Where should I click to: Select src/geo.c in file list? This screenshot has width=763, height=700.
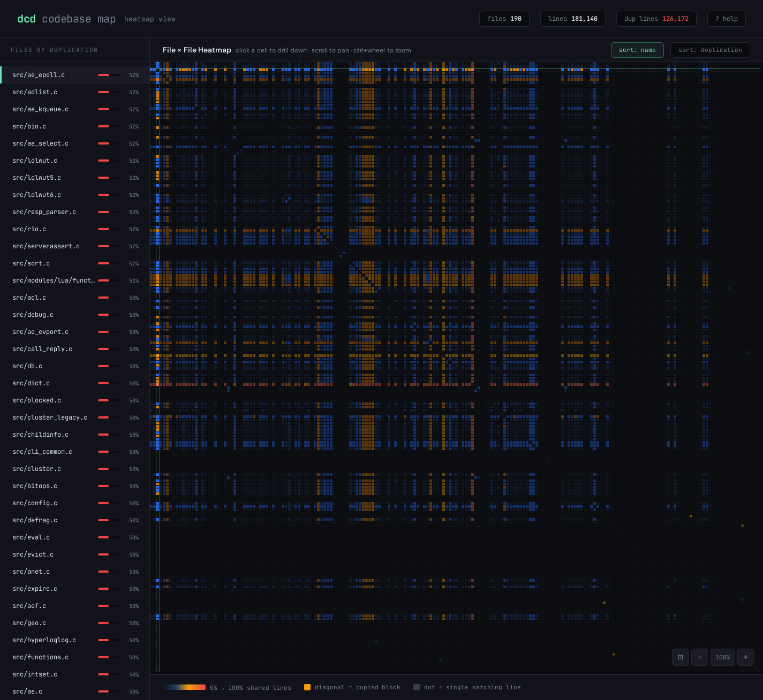(75, 623)
